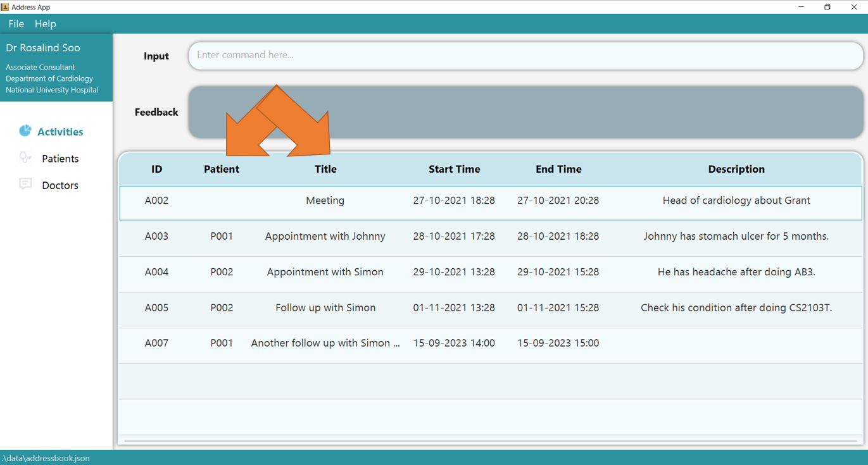Focus the command input field
The image size is (868, 465).
[525, 56]
